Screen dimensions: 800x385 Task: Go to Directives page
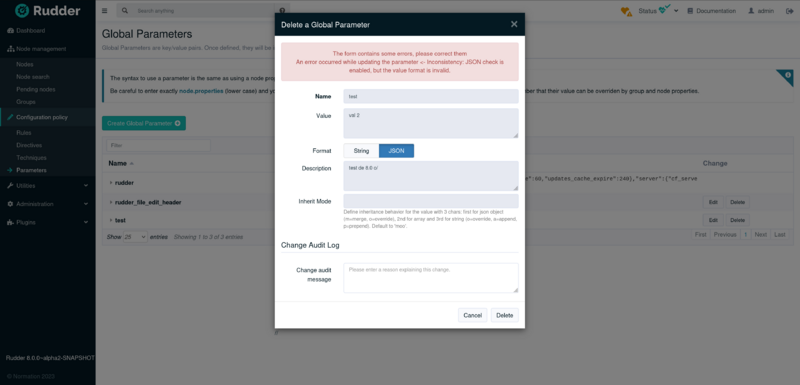(28, 145)
